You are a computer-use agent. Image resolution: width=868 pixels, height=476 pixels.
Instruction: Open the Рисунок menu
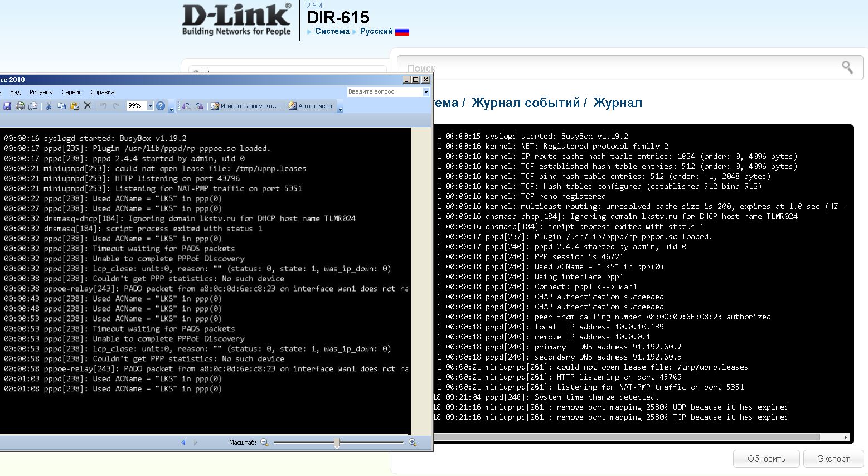[41, 92]
